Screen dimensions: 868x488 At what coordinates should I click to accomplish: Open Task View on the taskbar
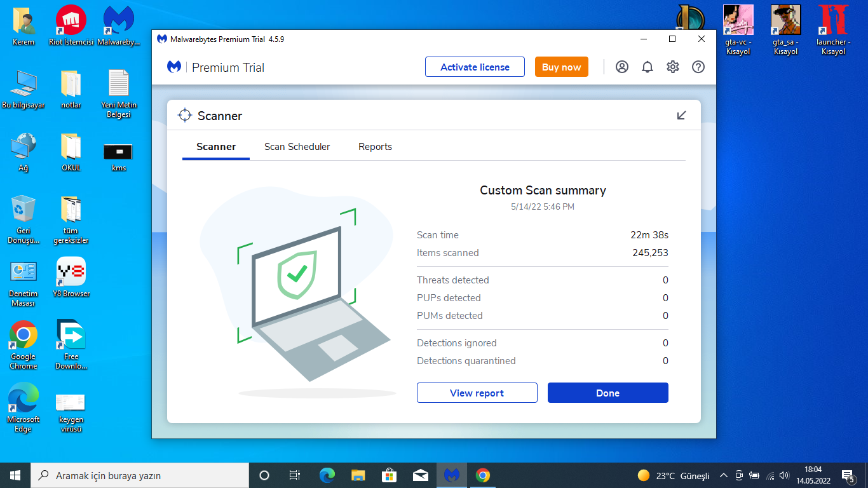[x=295, y=475]
